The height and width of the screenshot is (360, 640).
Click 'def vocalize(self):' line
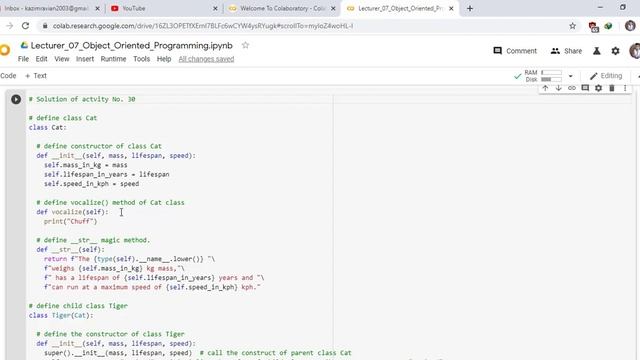[x=72, y=212]
